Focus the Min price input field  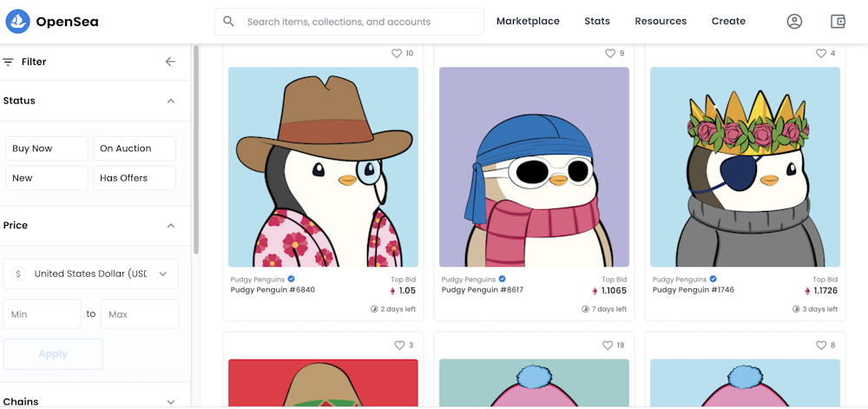pos(43,314)
